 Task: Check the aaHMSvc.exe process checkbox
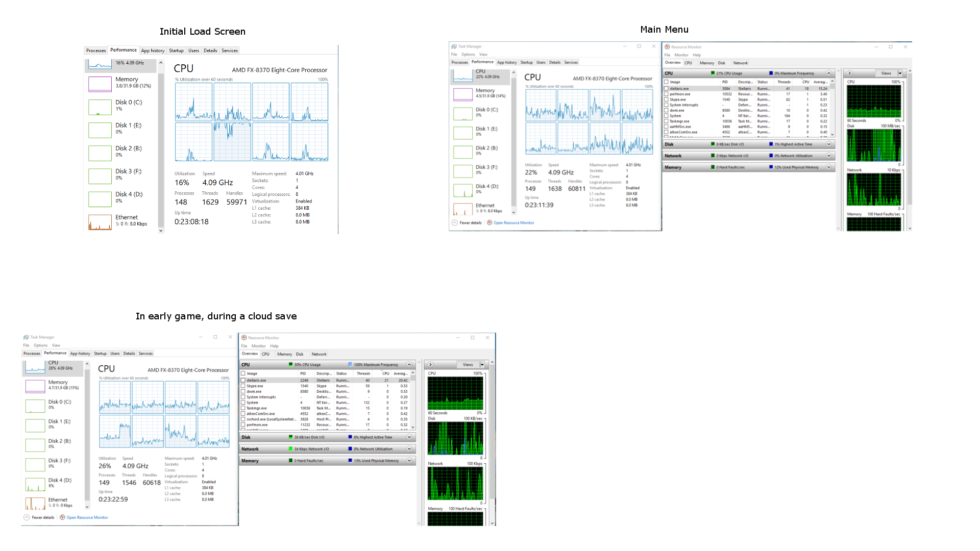[666, 127]
